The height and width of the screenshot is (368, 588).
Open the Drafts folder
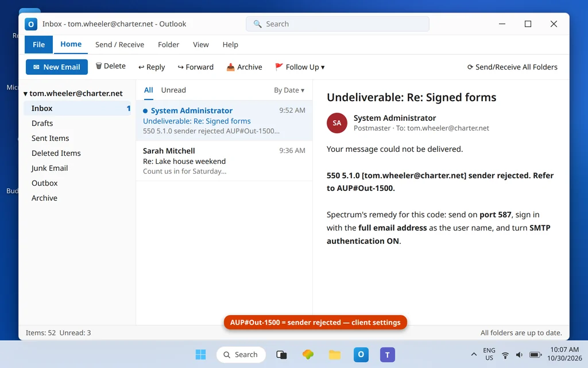coord(78,123)
